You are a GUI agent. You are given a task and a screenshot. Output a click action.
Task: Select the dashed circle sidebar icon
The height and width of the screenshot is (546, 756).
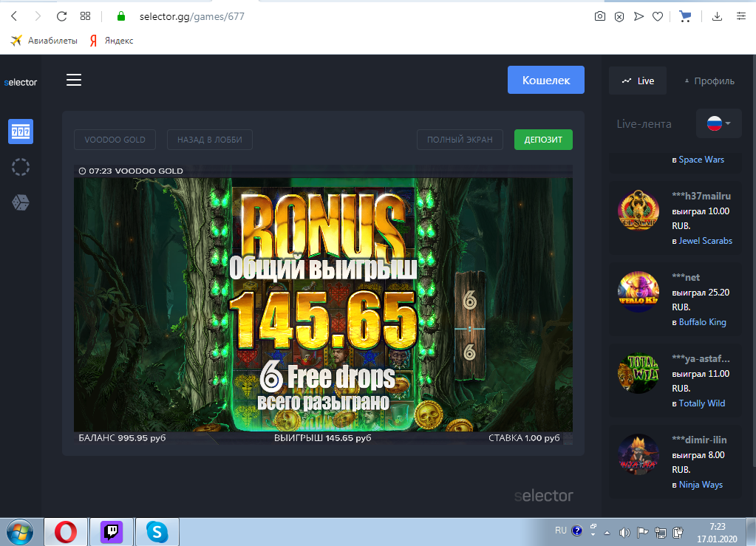21,167
